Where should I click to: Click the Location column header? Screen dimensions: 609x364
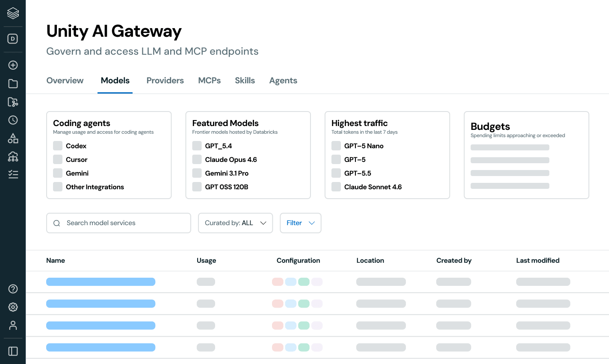(370, 260)
